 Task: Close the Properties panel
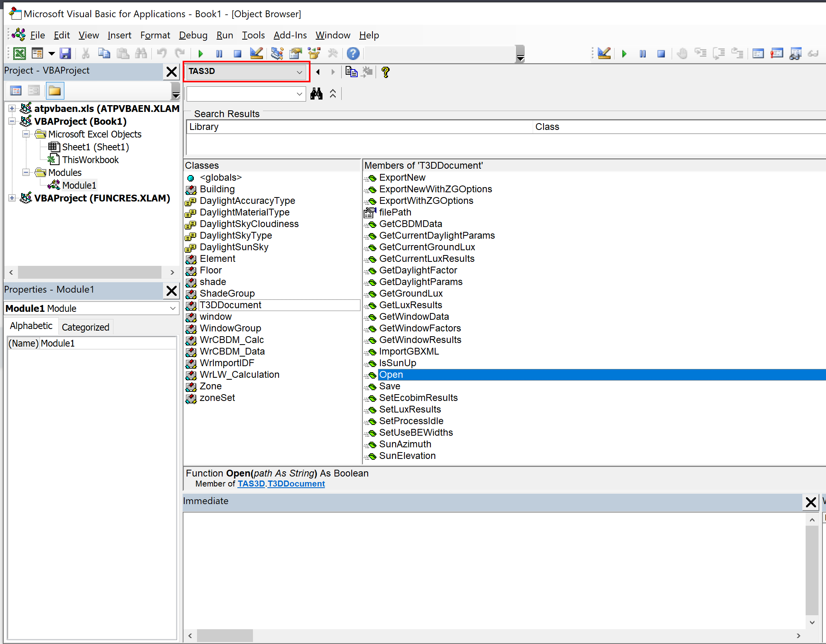point(171,291)
